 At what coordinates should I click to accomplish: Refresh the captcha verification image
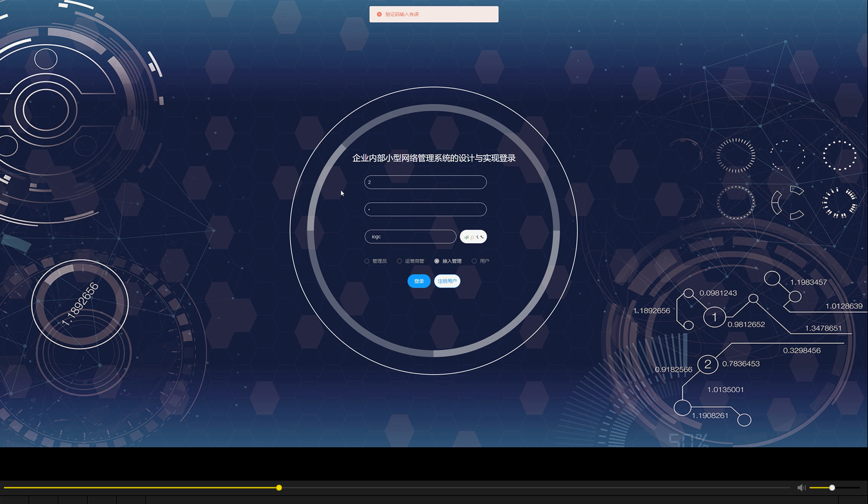474,237
